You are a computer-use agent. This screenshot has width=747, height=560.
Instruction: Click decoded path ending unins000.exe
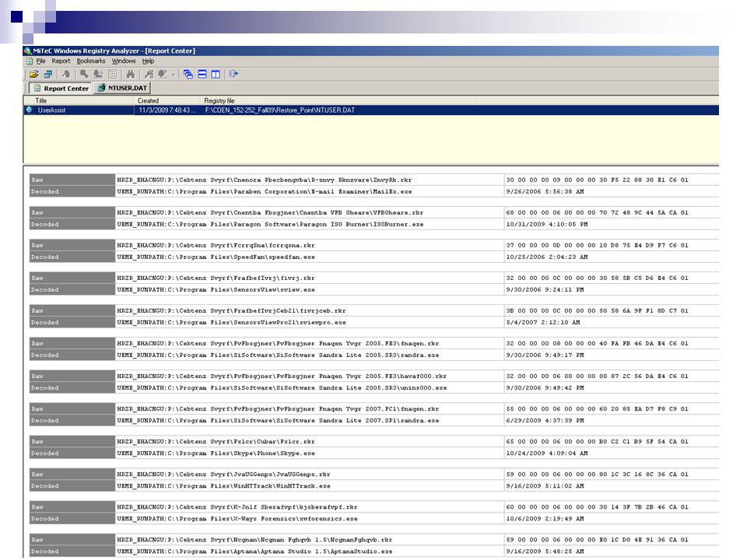(x=282, y=388)
